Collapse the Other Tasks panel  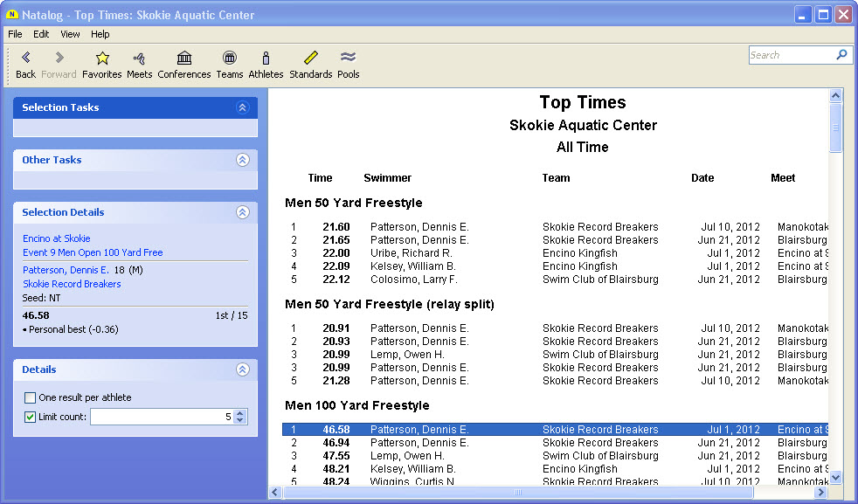point(243,160)
